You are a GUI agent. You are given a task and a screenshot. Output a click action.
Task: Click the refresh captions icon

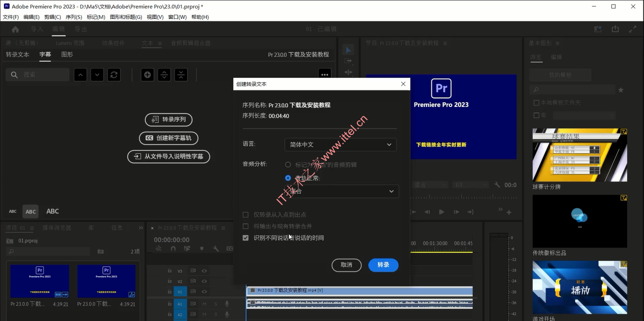(x=114, y=74)
